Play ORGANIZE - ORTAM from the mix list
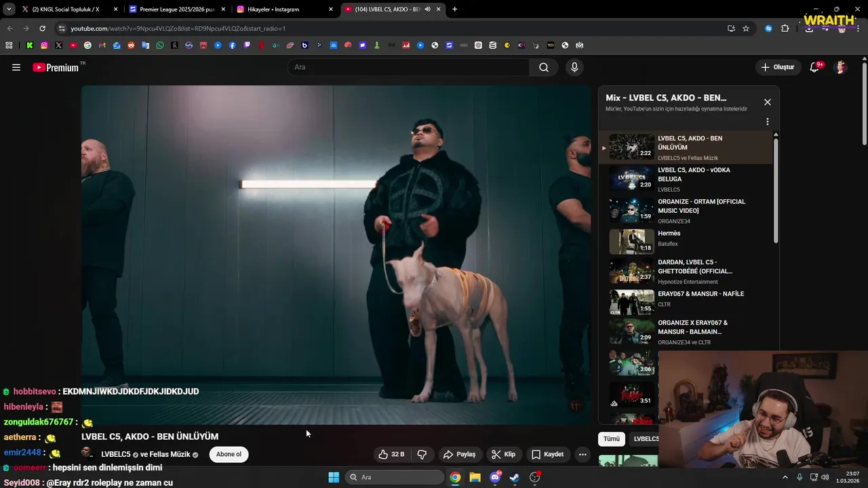 685,211
